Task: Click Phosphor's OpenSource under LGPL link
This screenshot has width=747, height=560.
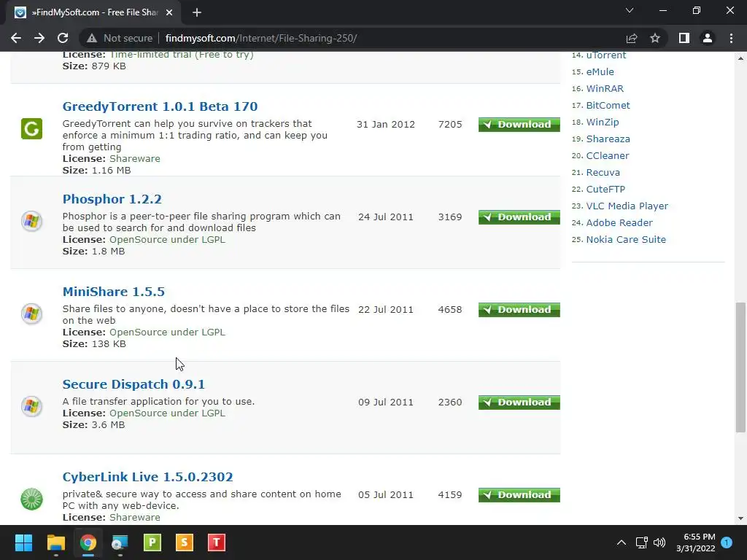Action: point(167,239)
